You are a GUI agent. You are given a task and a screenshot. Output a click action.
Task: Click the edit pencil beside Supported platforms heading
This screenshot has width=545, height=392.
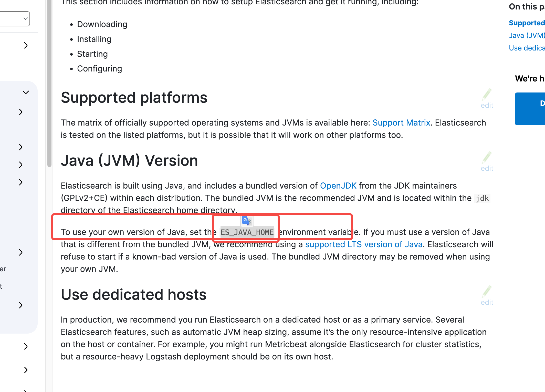coord(487,95)
